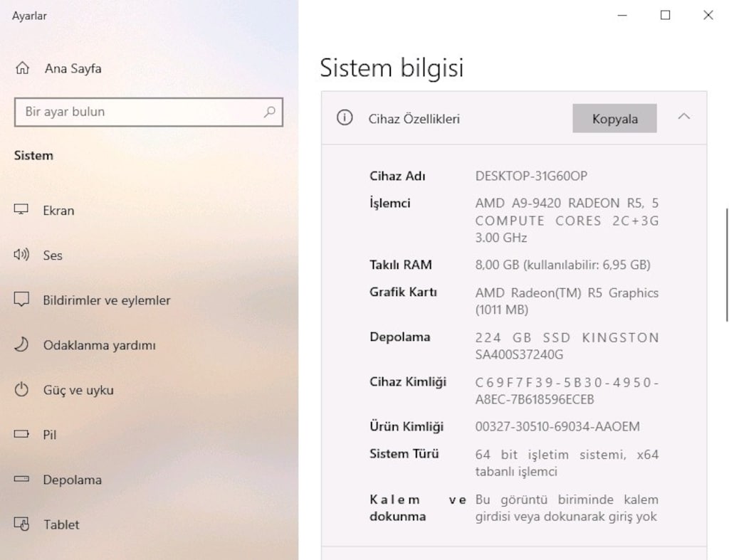Click the Güç ve uyku power icon
This screenshot has height=560, width=729.
(x=21, y=389)
